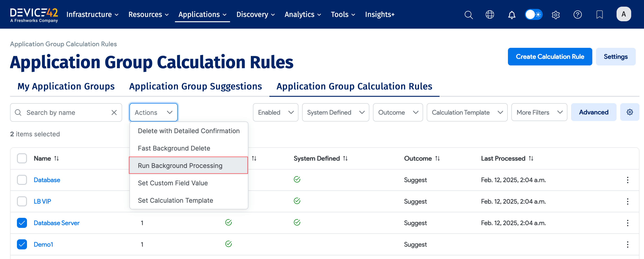Open the notifications bell
The image size is (644, 259).
click(512, 15)
